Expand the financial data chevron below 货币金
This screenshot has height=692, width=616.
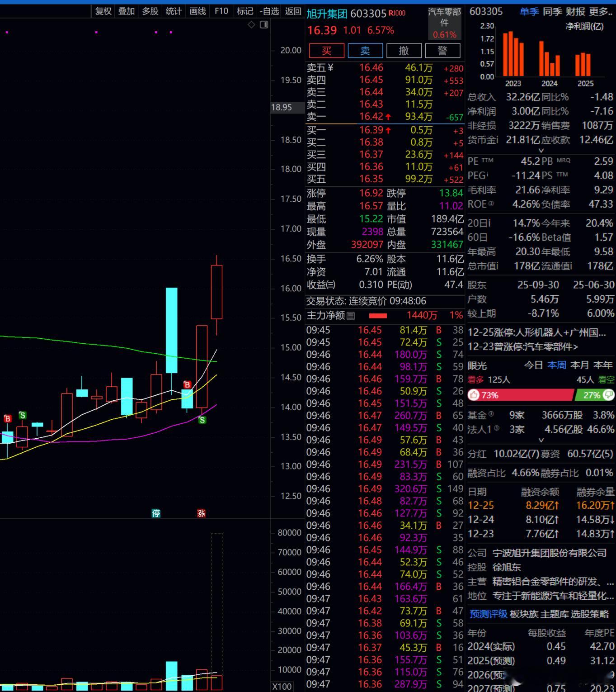(541, 150)
